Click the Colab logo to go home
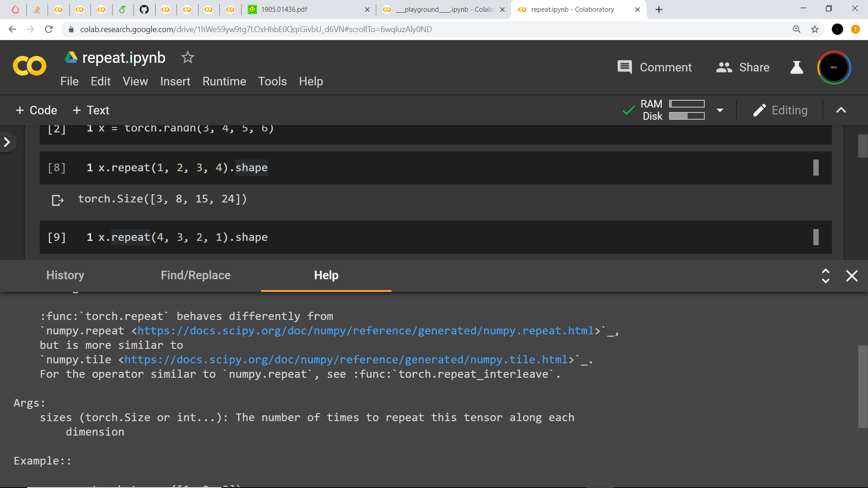This screenshot has width=868, height=488. pyautogui.click(x=29, y=66)
